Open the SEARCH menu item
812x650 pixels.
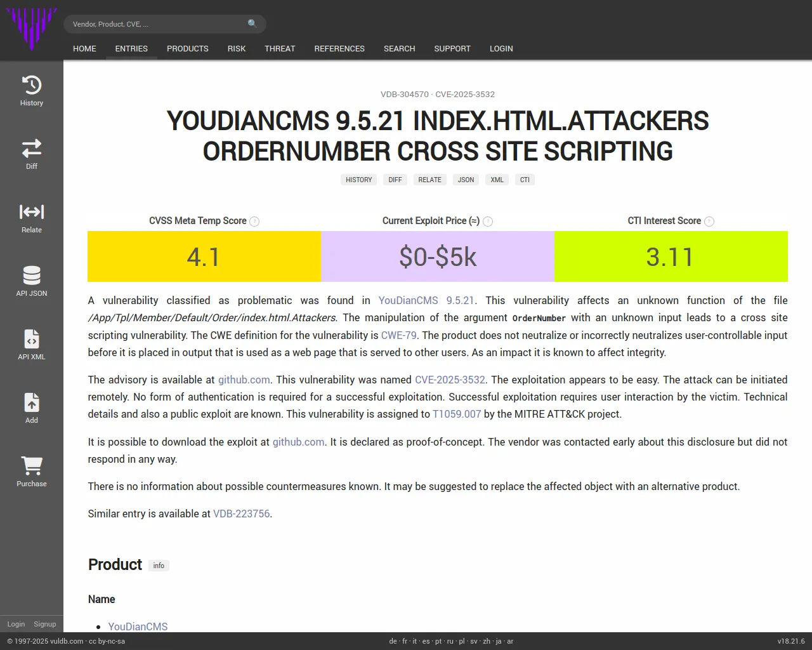(400, 49)
